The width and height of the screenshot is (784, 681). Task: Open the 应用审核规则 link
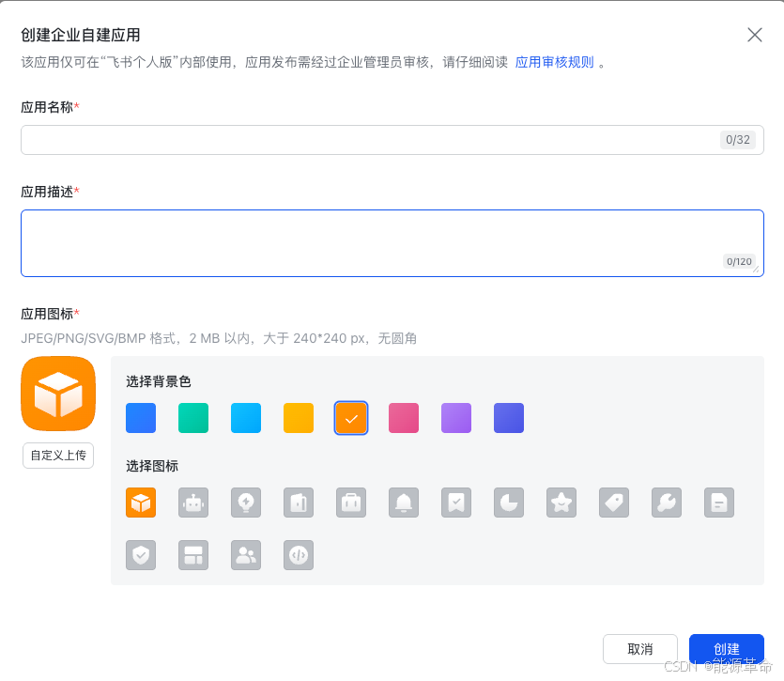tap(555, 63)
